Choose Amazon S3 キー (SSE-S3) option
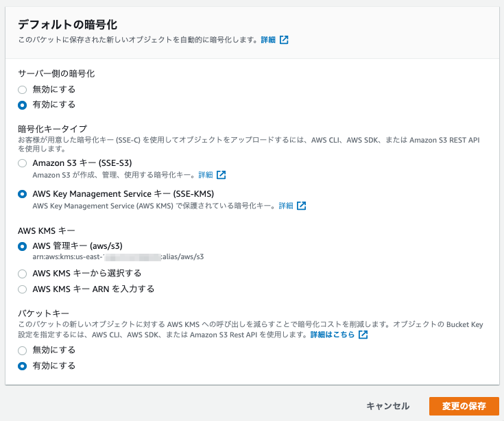This screenshot has width=504, height=421. tap(22, 163)
